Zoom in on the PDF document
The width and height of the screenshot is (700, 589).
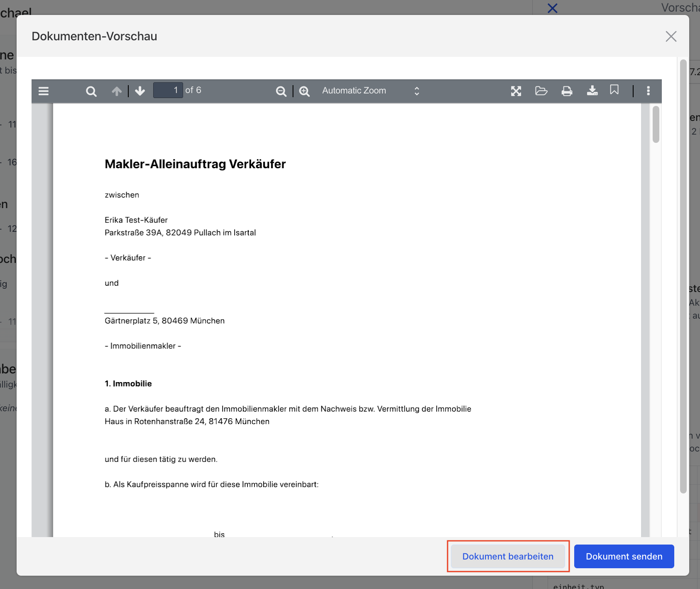[304, 91]
